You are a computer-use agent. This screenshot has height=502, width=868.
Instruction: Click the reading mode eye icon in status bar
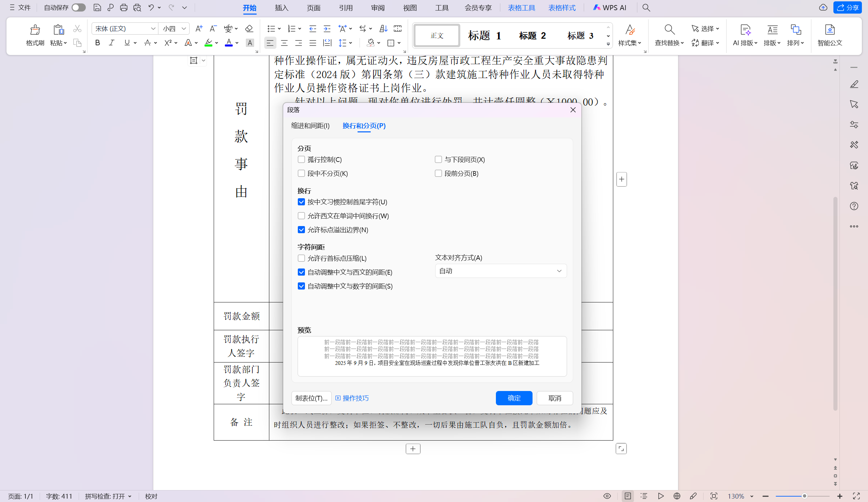click(607, 496)
